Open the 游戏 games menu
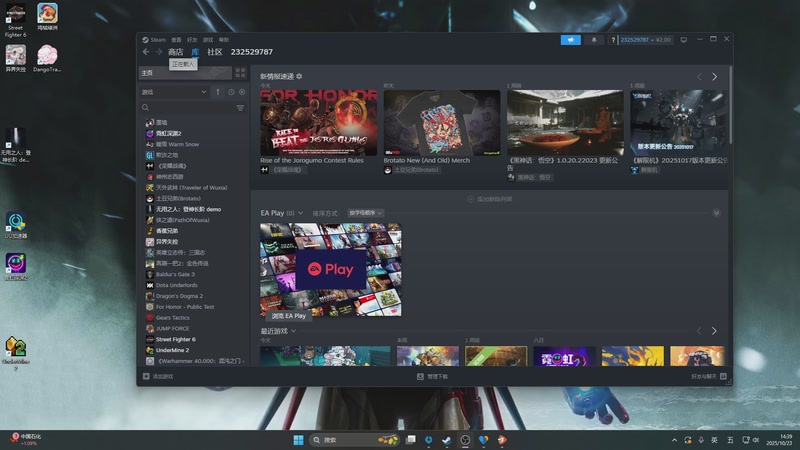800x450 pixels. [x=208, y=40]
